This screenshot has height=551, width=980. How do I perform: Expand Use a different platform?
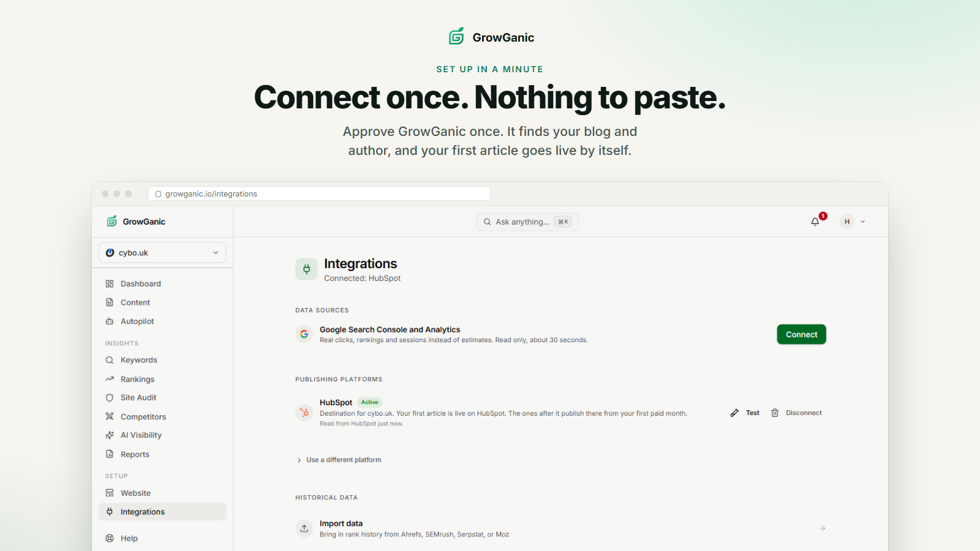[339, 460]
